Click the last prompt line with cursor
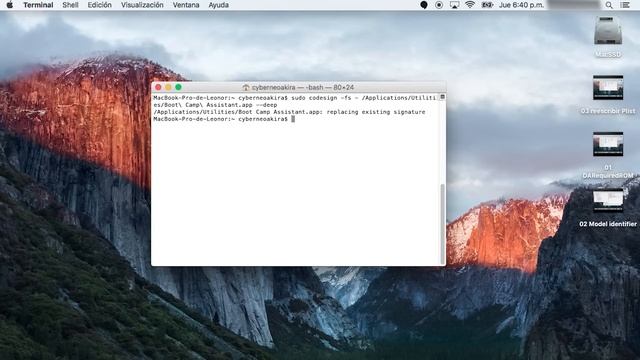This screenshot has height=360, width=640. 224,119
